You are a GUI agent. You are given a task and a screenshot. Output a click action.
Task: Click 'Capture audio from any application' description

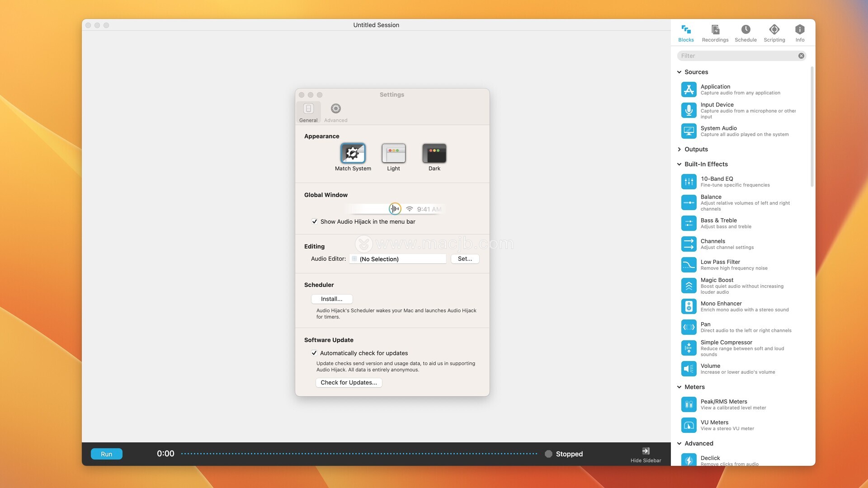740,93
